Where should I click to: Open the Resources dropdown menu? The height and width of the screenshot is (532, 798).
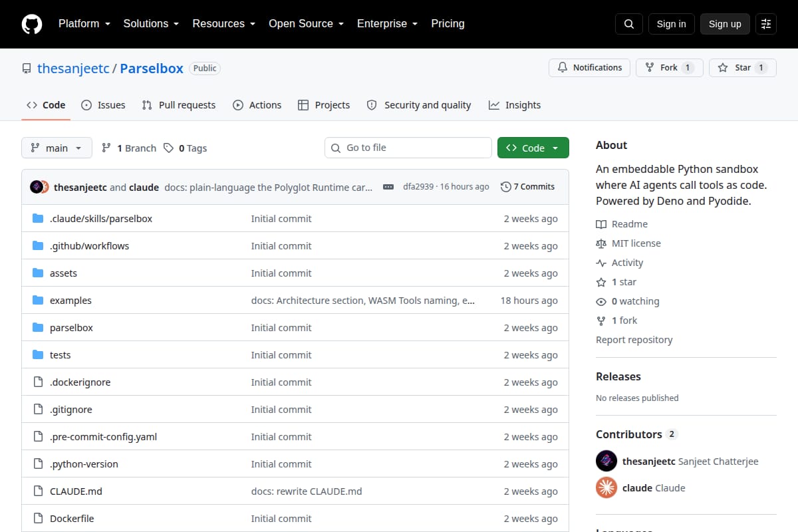pos(224,24)
